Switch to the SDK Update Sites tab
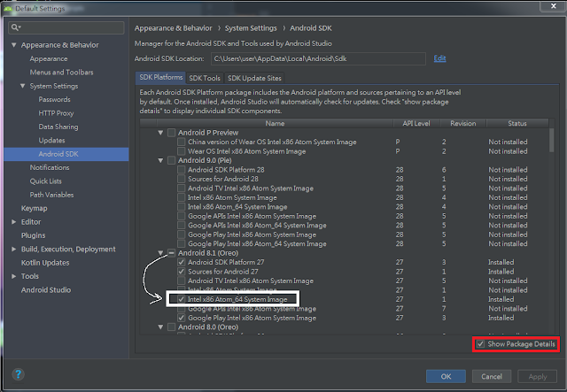The width and height of the screenshot is (567, 392). point(254,78)
